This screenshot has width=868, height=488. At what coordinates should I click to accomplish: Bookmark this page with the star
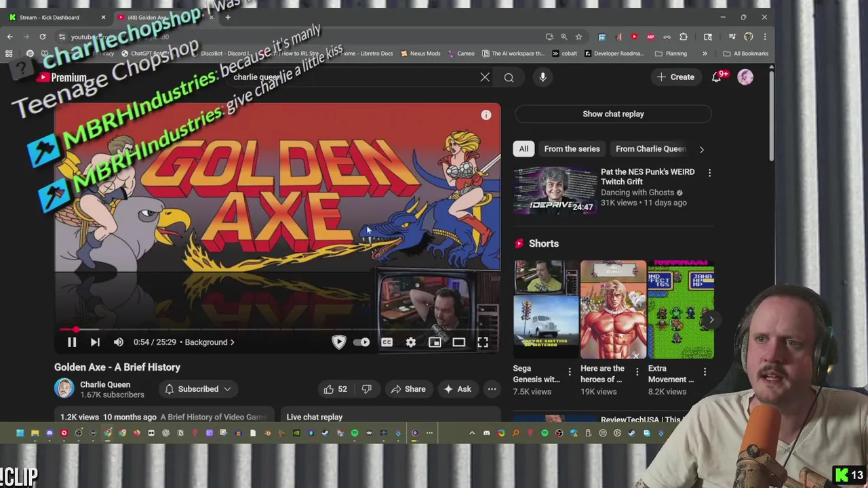tap(578, 37)
